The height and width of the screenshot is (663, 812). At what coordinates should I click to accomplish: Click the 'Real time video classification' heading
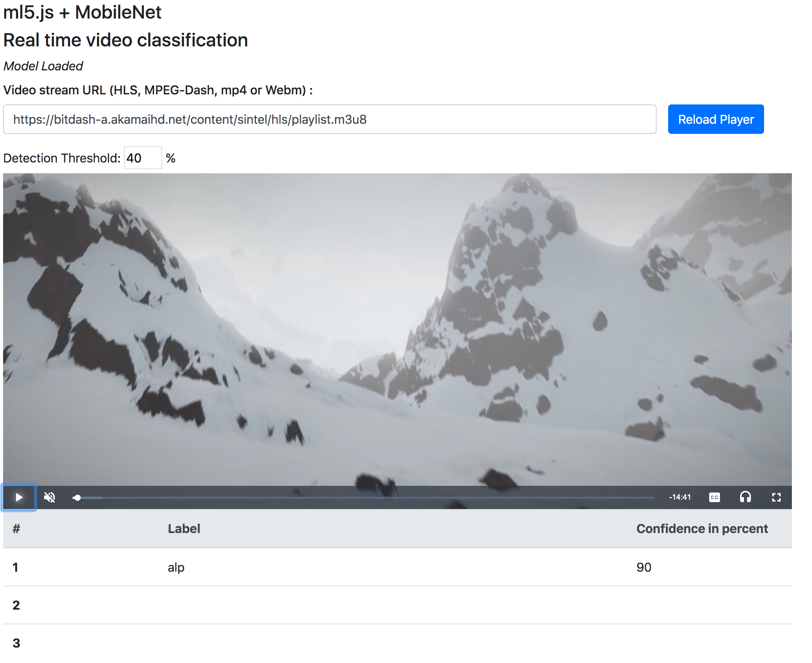(126, 40)
